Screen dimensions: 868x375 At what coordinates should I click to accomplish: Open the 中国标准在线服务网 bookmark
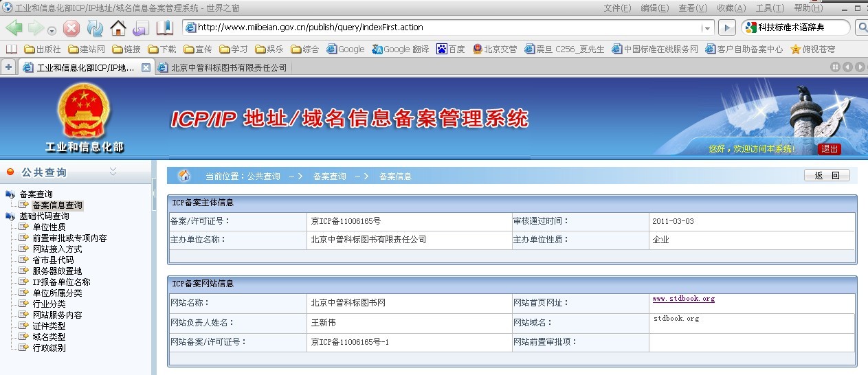tap(655, 49)
